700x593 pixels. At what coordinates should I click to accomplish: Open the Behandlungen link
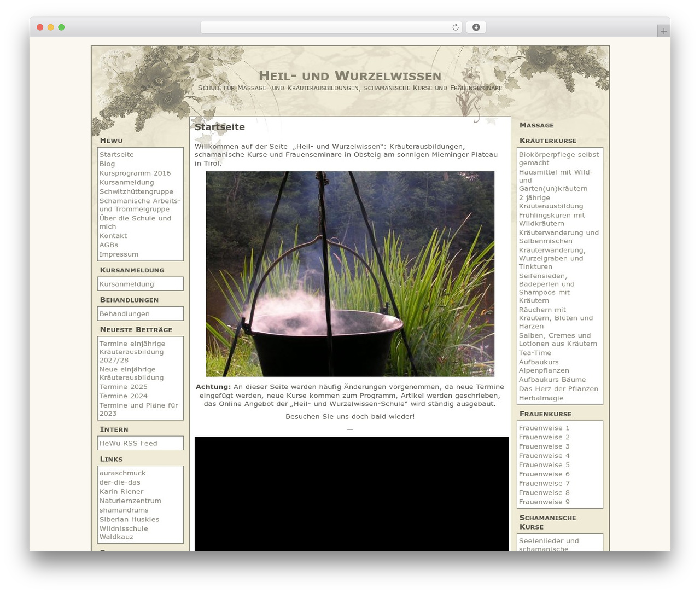[x=125, y=314]
